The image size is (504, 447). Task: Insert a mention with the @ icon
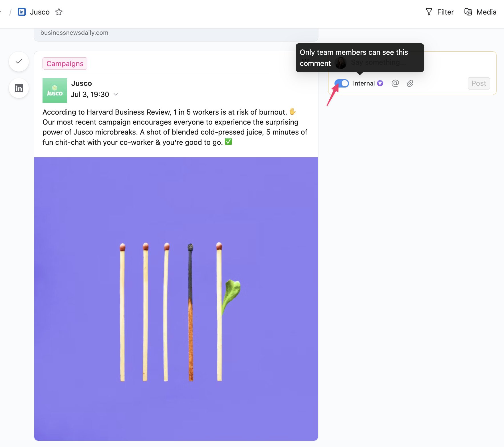[x=395, y=83]
